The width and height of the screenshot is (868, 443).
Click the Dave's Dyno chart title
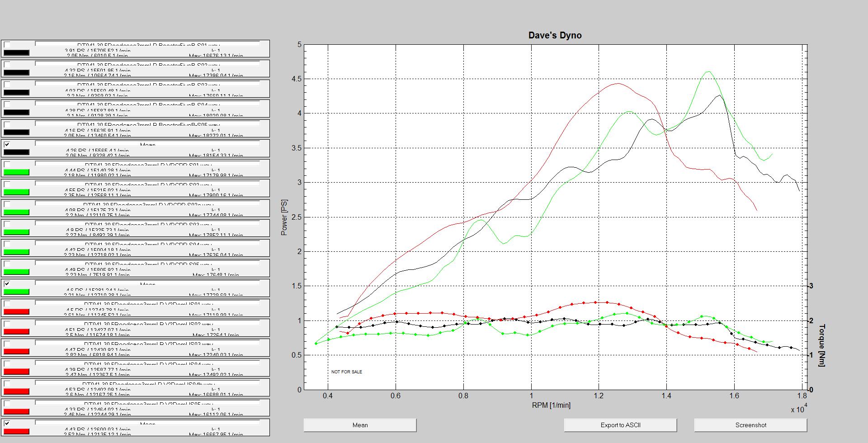(x=555, y=35)
